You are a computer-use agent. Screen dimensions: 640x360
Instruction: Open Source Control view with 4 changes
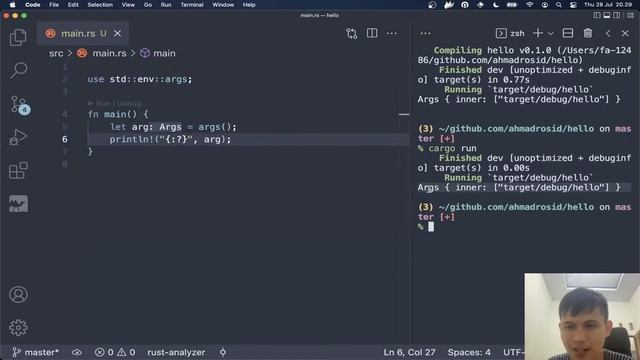click(19, 104)
